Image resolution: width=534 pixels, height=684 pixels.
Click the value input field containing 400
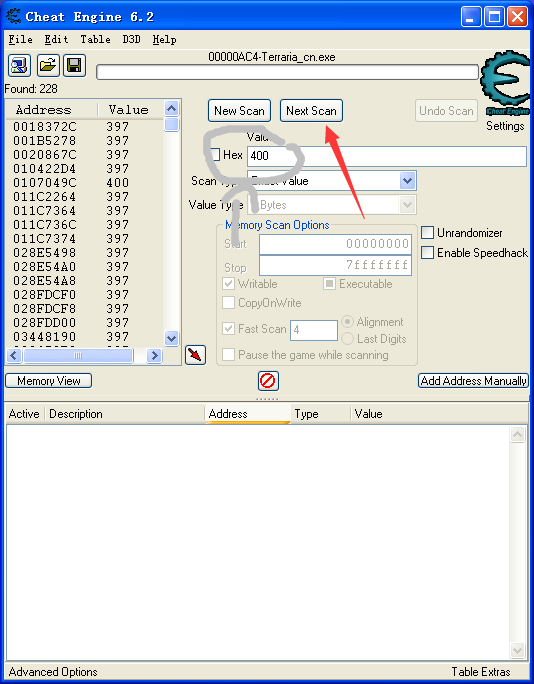pyautogui.click(x=387, y=156)
